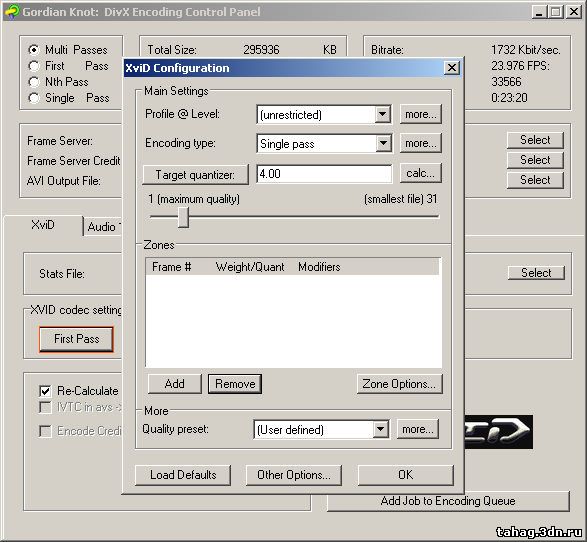Click the Target quantizer button
Screen dimensions: 587x542
click(195, 174)
